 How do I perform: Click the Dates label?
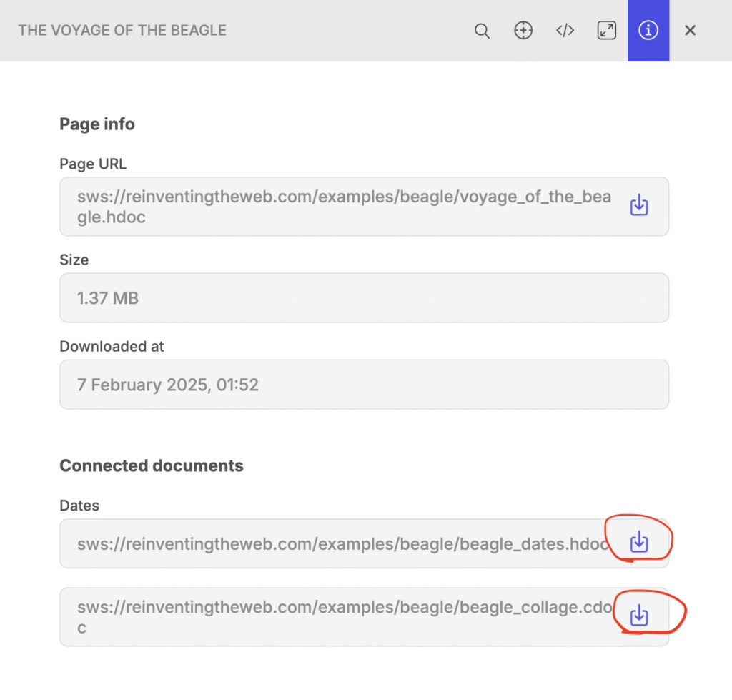79,506
